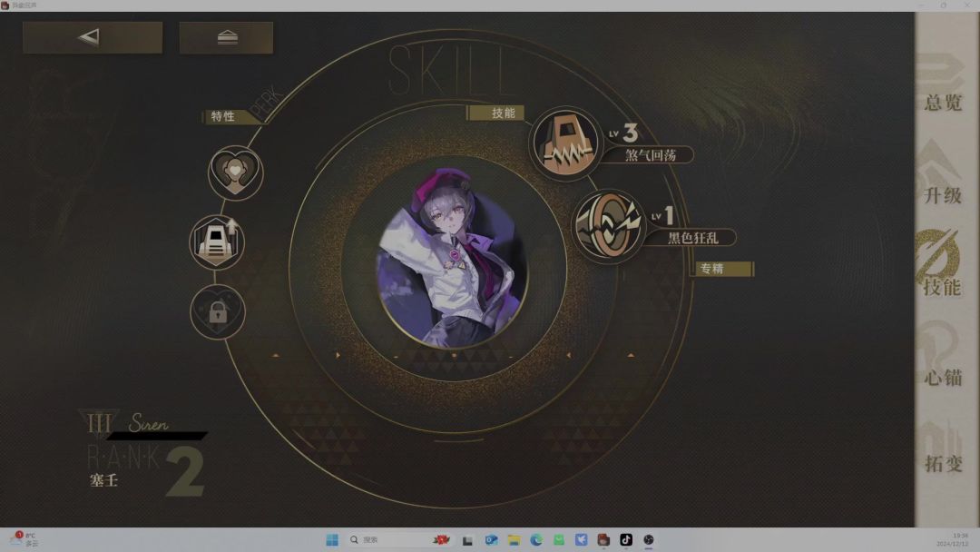This screenshot has width=980, height=552.
Task: Select the heart-shaped perk icon
Action: point(235,172)
